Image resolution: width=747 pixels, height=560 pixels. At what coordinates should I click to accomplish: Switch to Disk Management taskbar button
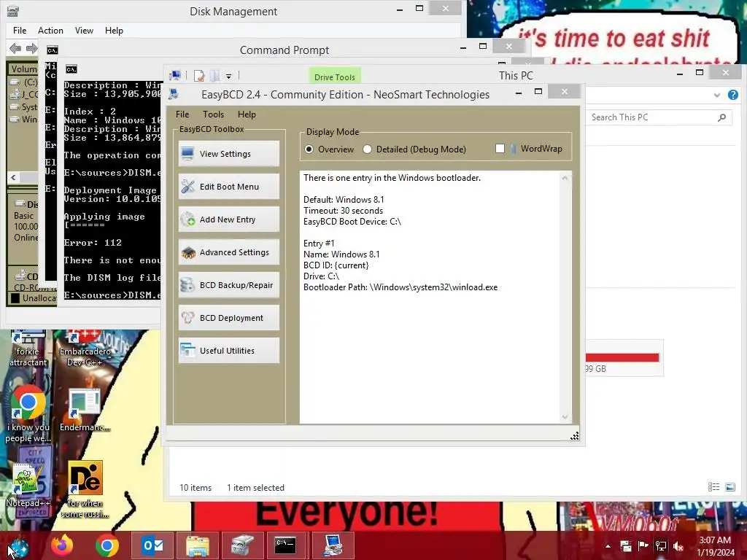click(242, 545)
